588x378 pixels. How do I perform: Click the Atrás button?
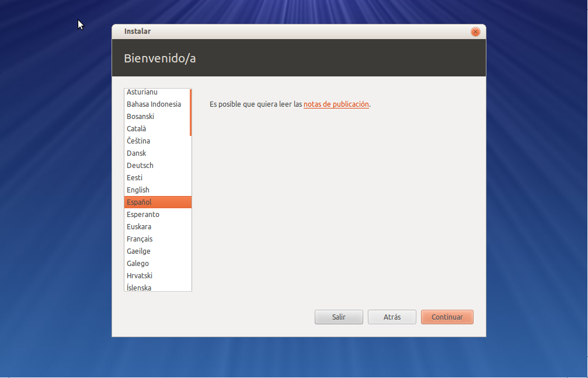pos(392,317)
